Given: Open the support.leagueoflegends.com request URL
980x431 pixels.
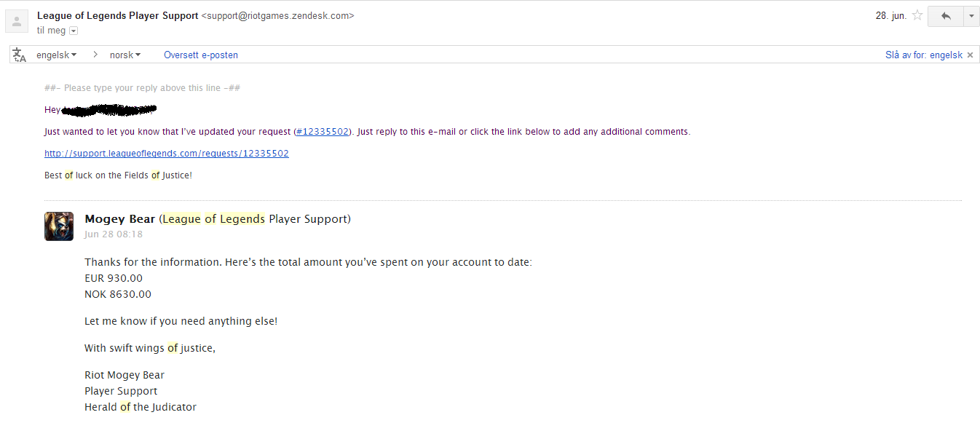Looking at the screenshot, I should [x=167, y=154].
